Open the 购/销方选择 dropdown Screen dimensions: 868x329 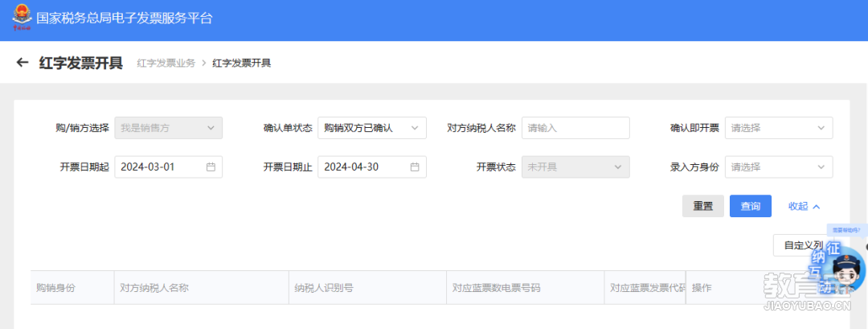168,128
